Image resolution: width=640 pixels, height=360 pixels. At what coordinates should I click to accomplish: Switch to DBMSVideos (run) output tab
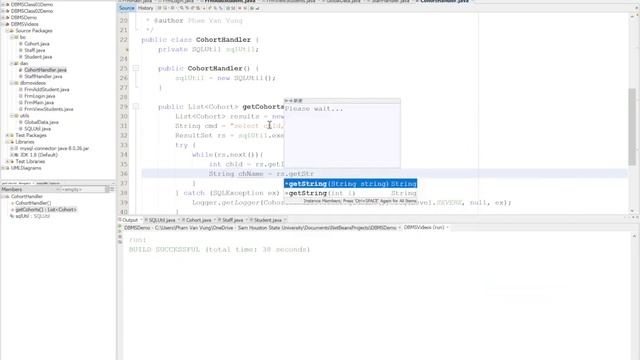tap(424, 227)
